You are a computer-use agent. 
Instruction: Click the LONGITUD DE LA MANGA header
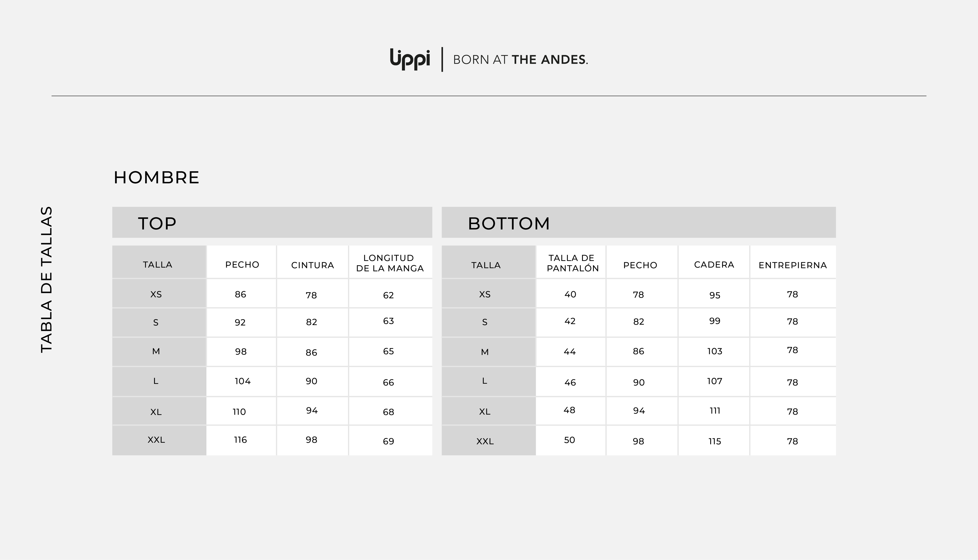pyautogui.click(x=390, y=263)
